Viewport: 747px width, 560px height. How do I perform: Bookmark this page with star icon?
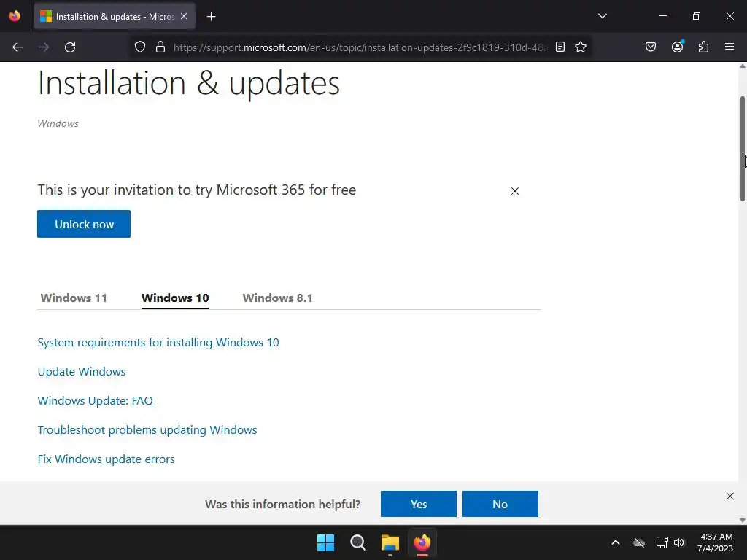(x=581, y=47)
